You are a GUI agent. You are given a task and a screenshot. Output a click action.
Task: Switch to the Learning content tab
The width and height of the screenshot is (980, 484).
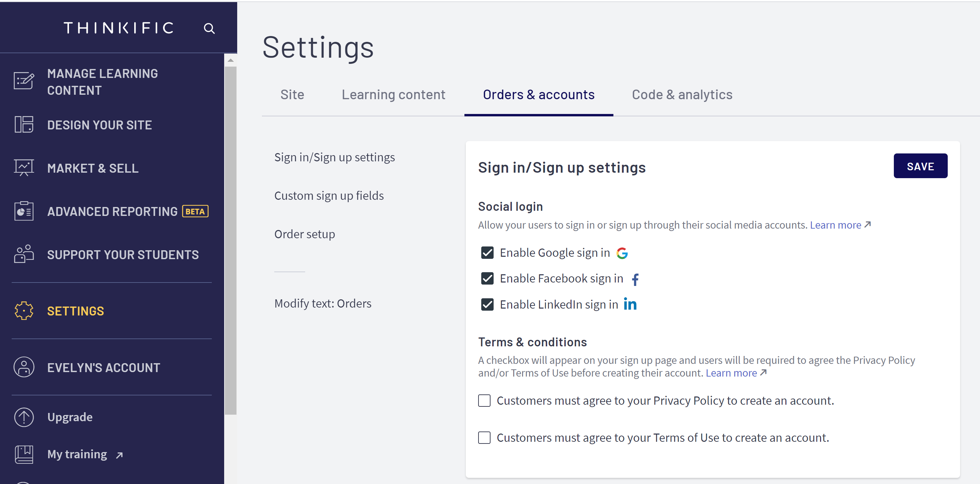(393, 95)
